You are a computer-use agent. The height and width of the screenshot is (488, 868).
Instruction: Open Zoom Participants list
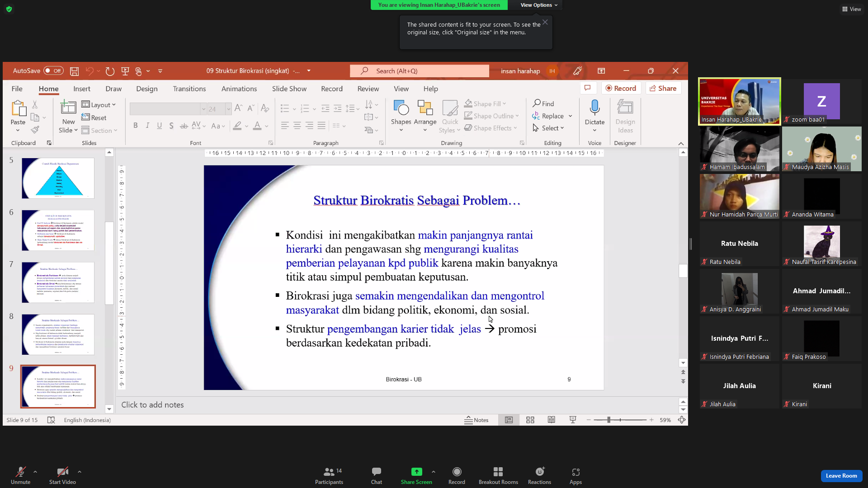[329, 476]
